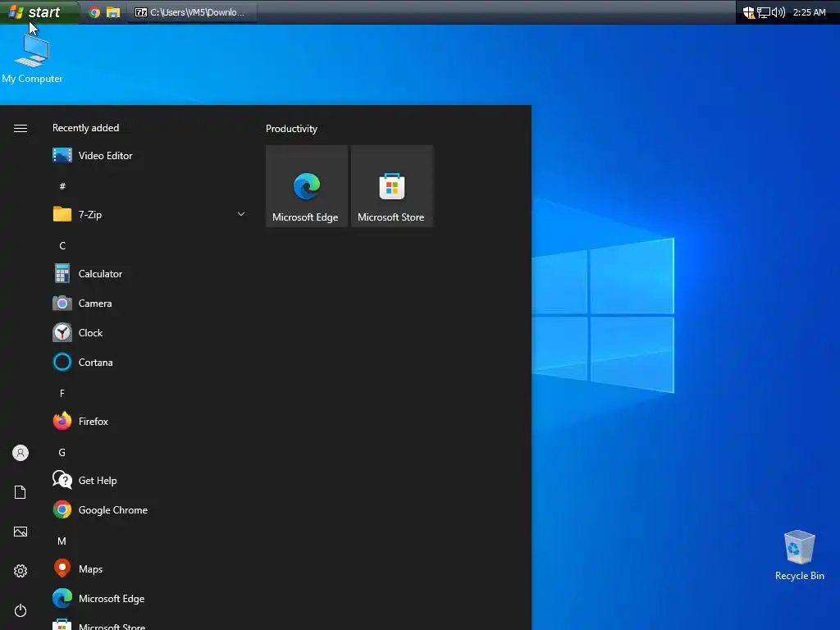Open the user account icon
840x630 pixels.
click(21, 453)
